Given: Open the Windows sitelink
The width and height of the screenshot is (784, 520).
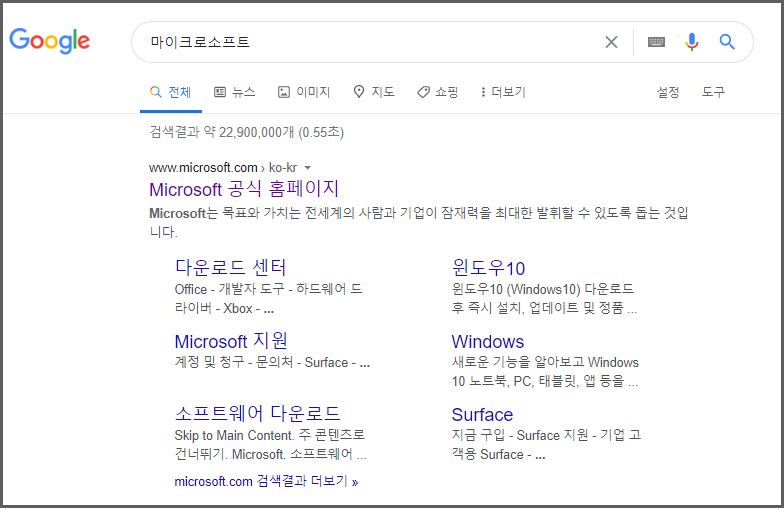Looking at the screenshot, I should point(488,342).
